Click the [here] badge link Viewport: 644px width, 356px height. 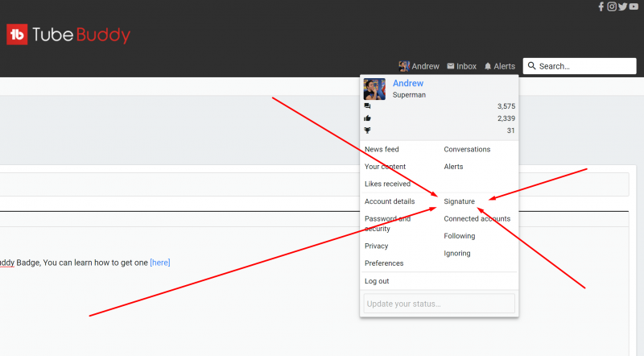pyautogui.click(x=160, y=263)
